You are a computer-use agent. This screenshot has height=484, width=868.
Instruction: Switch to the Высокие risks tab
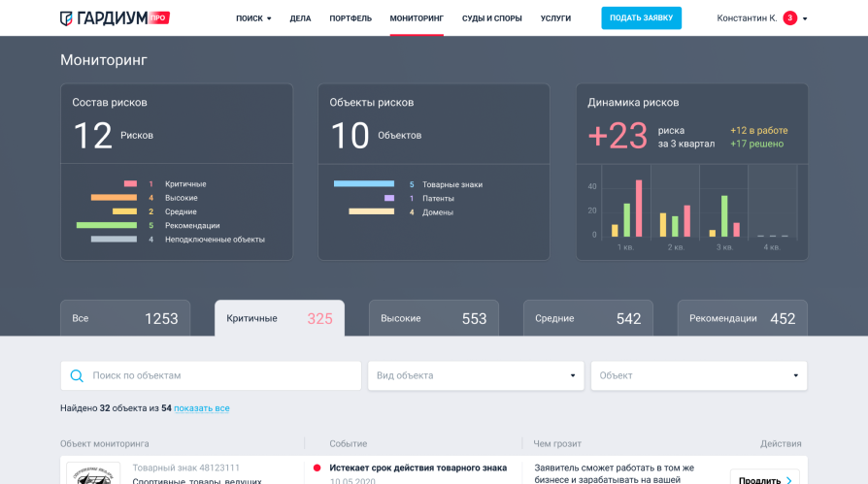click(x=433, y=318)
